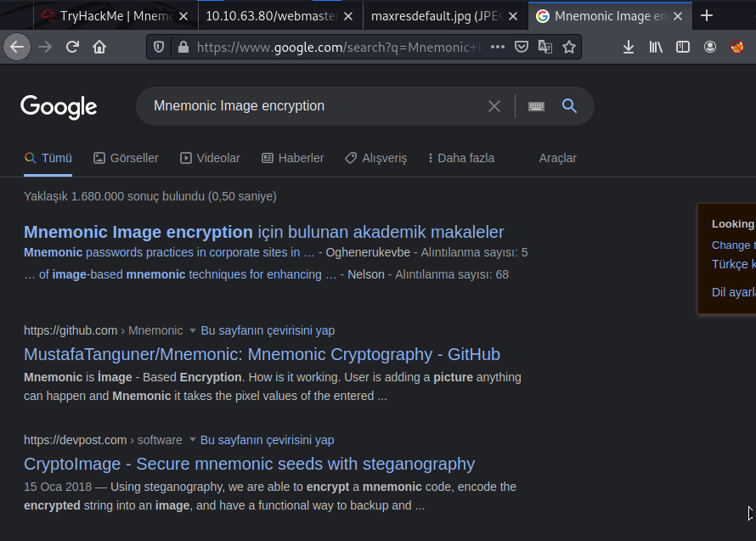756x541 pixels.
Task: Close the maxresdefault.jpg tab
Action: 513,16
